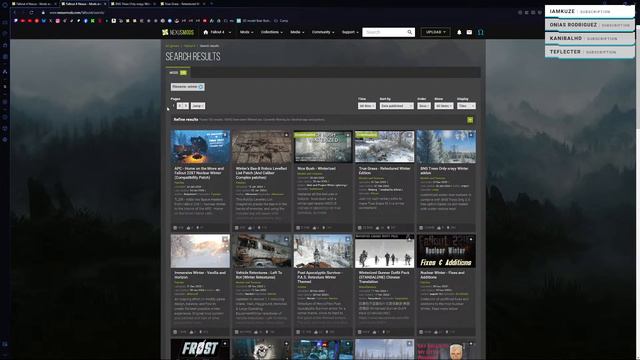
Task: Click the endorsements icon on the Immersive Winter card
Action: (x=191, y=332)
